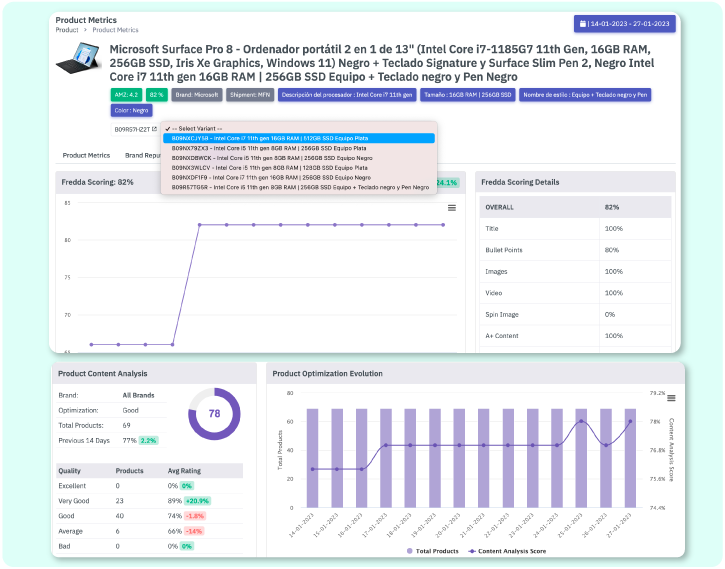Click the A+ Content row in scoring details
The image size is (725, 569).
(x=575, y=336)
